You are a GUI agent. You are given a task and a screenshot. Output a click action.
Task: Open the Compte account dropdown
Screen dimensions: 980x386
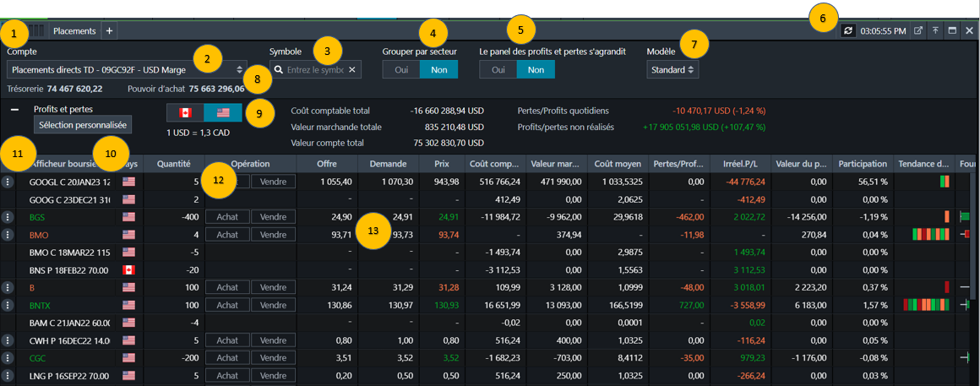(x=128, y=69)
